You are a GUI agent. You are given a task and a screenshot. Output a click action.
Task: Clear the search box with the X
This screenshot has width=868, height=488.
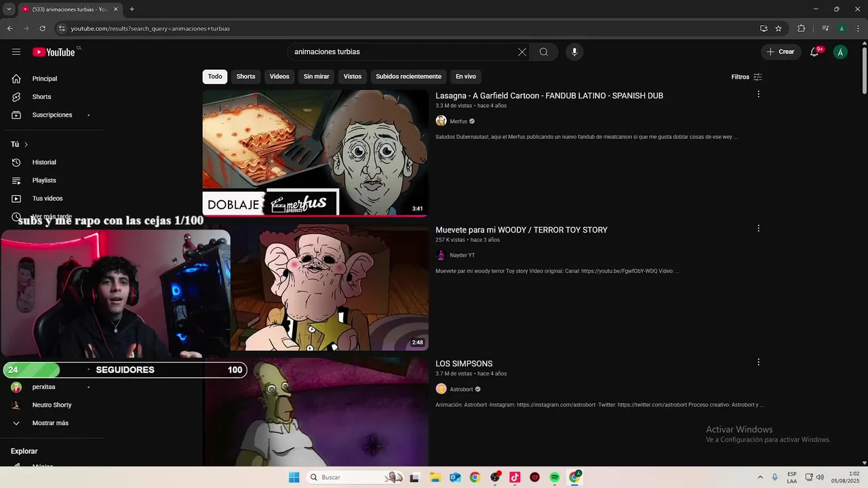pos(522,52)
